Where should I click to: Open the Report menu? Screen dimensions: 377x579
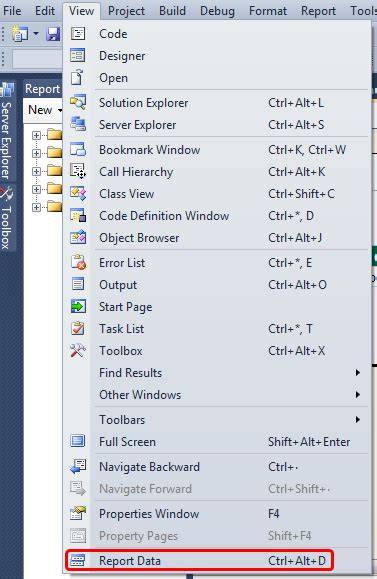coord(318,11)
